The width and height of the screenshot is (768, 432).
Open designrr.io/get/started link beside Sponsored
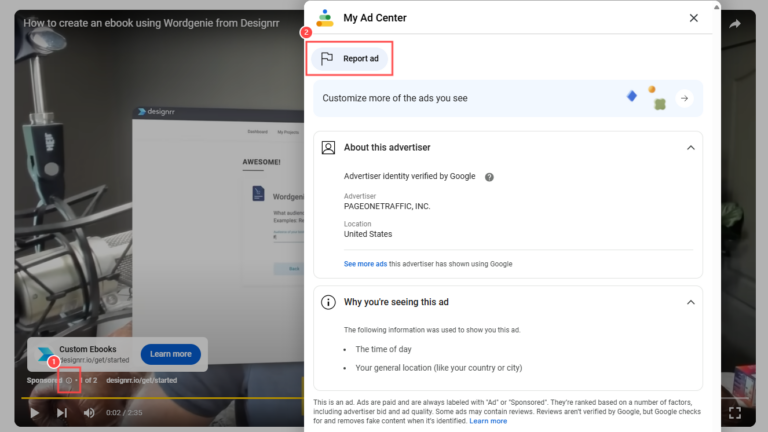click(x=142, y=381)
